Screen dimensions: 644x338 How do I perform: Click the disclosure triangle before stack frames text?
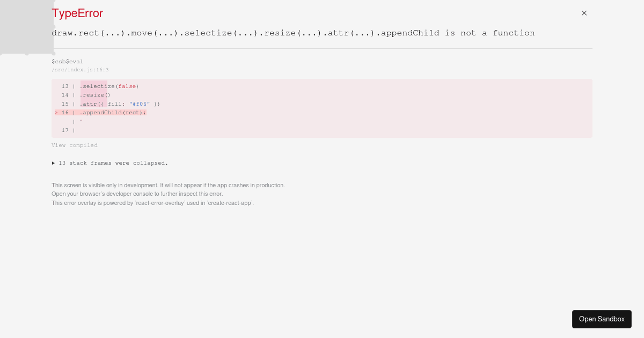(x=54, y=163)
